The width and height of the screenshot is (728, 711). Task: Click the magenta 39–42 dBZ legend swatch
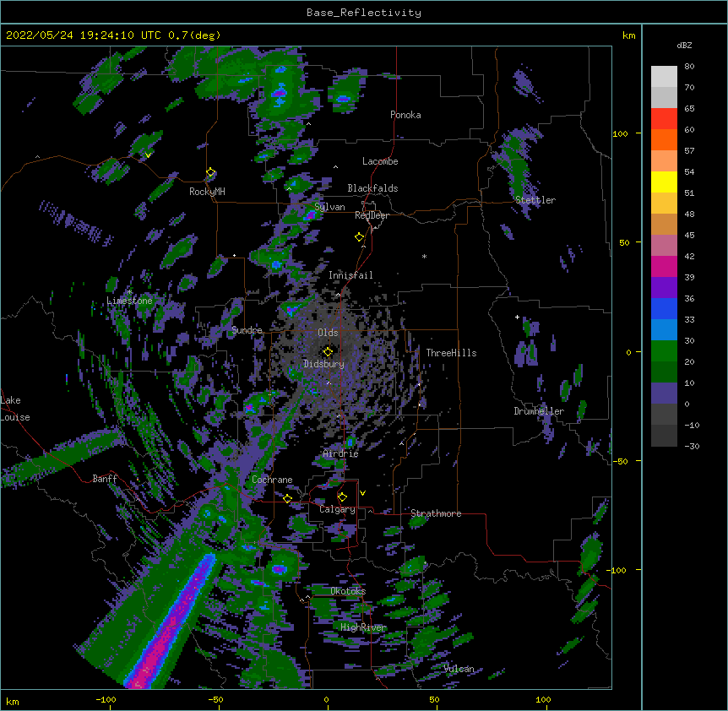point(664,266)
